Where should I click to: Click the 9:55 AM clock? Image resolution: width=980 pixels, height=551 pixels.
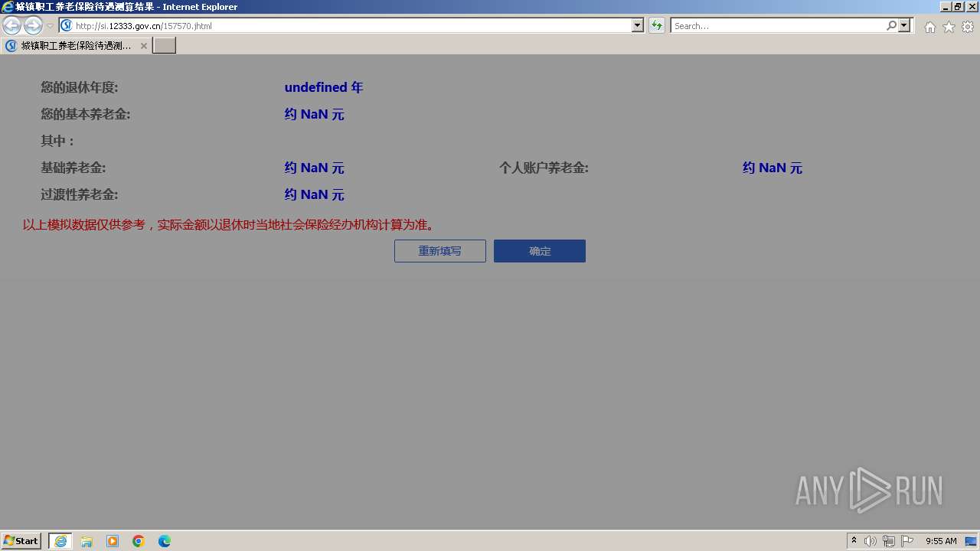point(941,541)
